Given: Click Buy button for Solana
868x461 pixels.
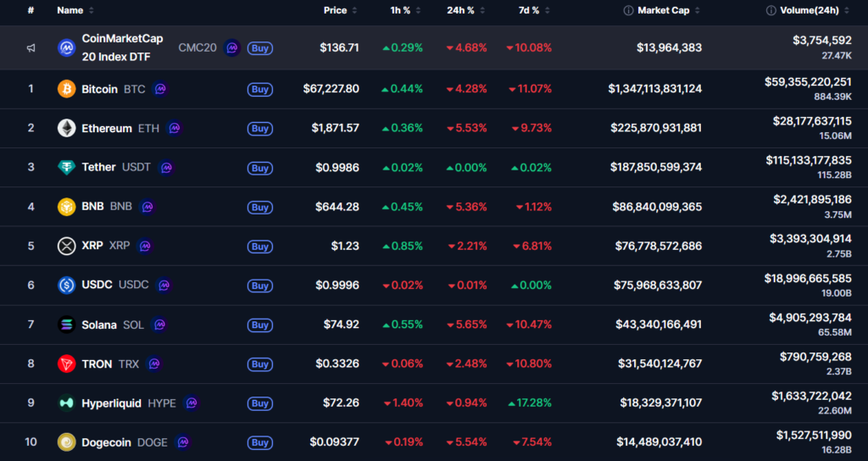Looking at the screenshot, I should [x=260, y=325].
